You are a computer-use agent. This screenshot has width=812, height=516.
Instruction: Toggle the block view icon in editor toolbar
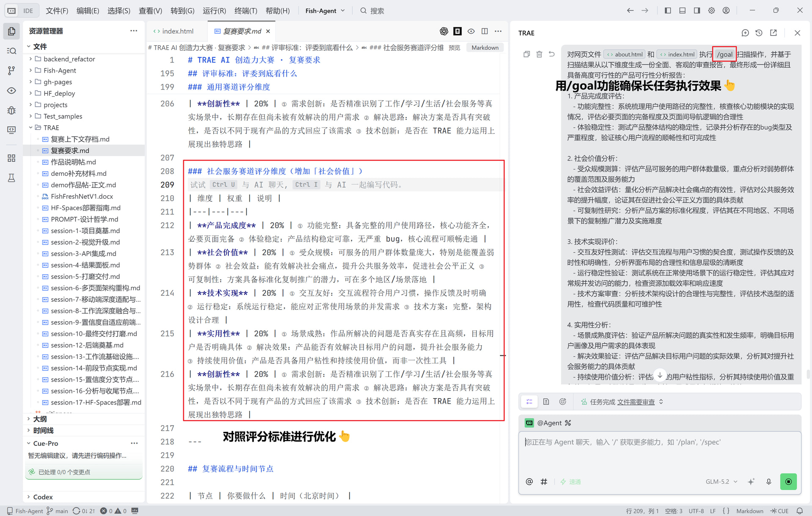(457, 31)
